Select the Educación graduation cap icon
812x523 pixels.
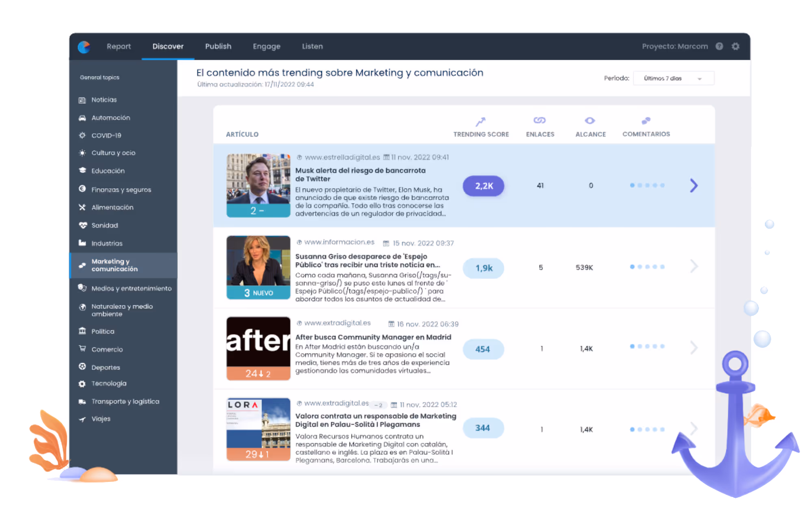coord(82,171)
